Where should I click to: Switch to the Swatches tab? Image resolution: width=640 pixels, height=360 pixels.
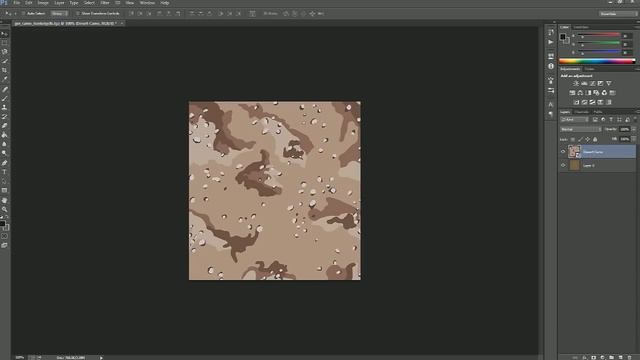581,27
